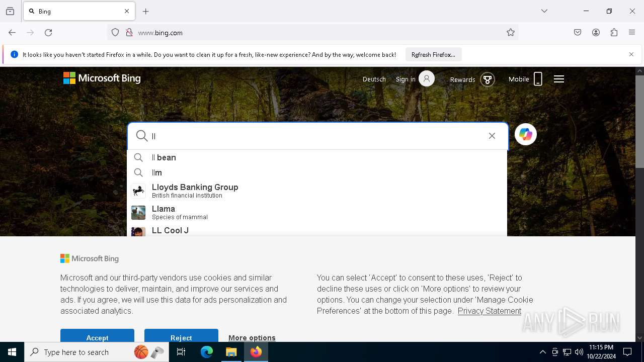
Task: Bookmark this page with star icon
Action: (x=511, y=33)
